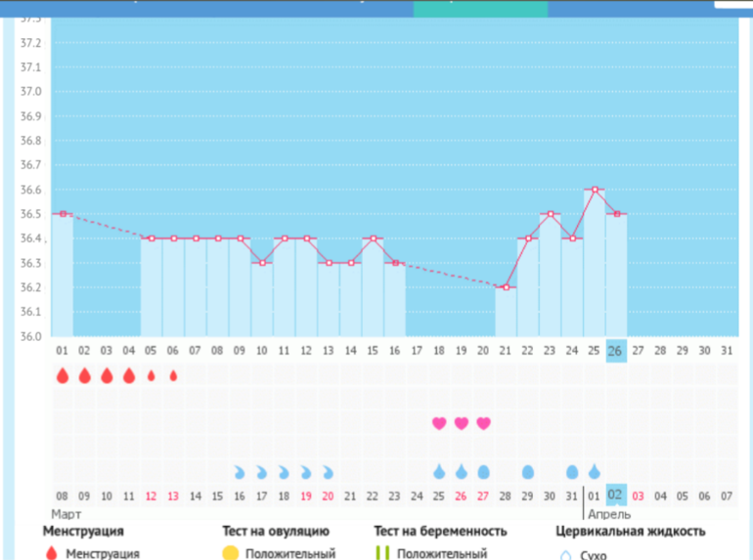Screen dimensions: 753x560
Task: Click the temperature point on cycle day 01
Action: 63,214
